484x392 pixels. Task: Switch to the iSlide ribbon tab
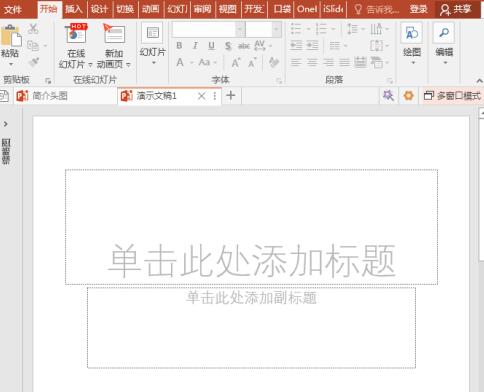pos(333,9)
